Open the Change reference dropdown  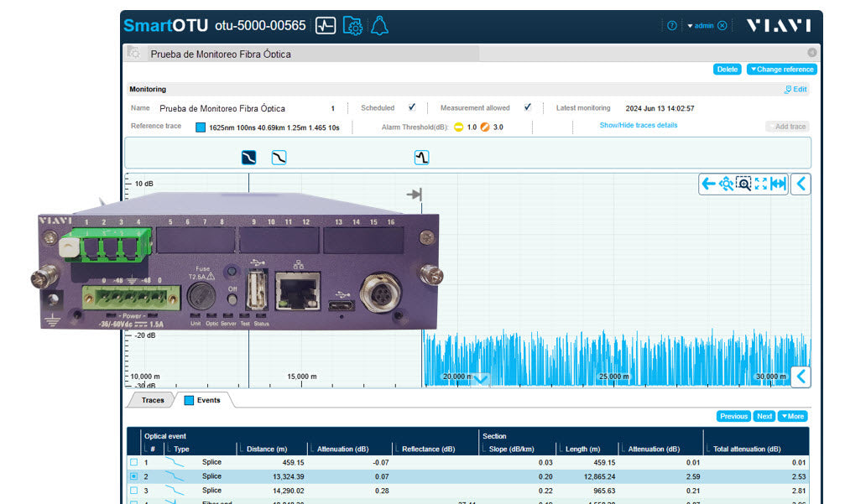pyautogui.click(x=781, y=70)
